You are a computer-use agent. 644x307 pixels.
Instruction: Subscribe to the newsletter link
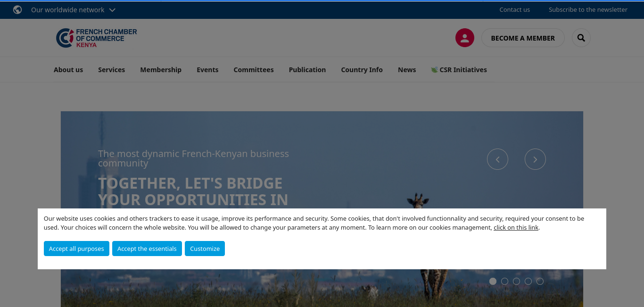point(588,9)
